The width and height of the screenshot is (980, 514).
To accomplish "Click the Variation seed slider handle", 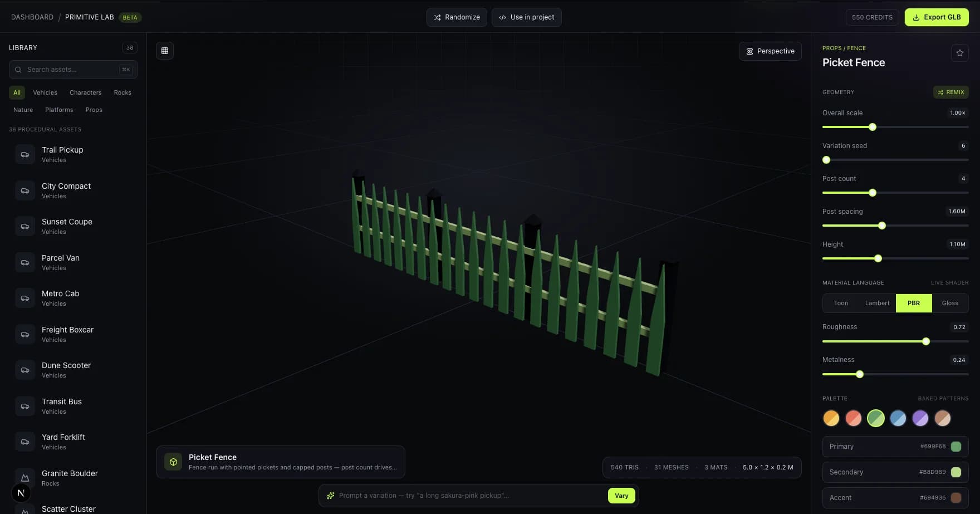I will pos(826,160).
